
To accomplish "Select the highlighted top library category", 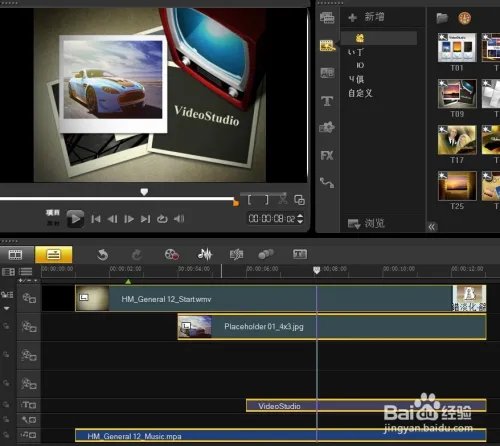I will click(379, 38).
